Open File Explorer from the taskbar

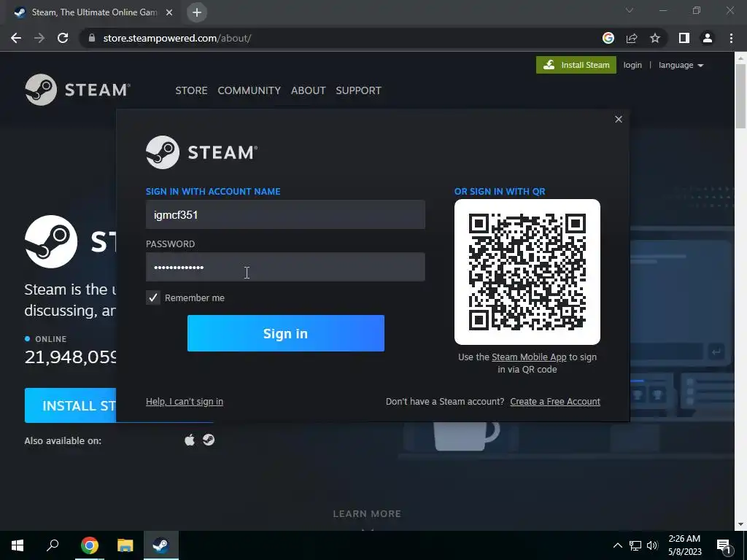(x=125, y=545)
